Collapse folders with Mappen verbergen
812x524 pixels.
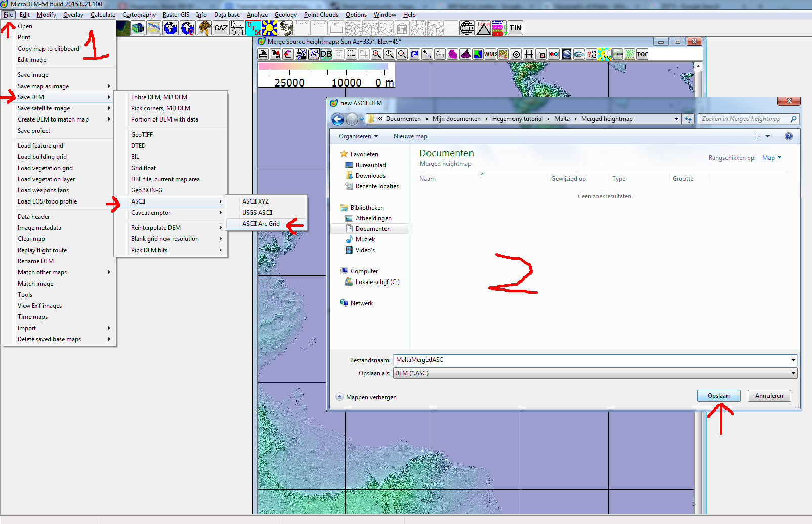click(366, 397)
